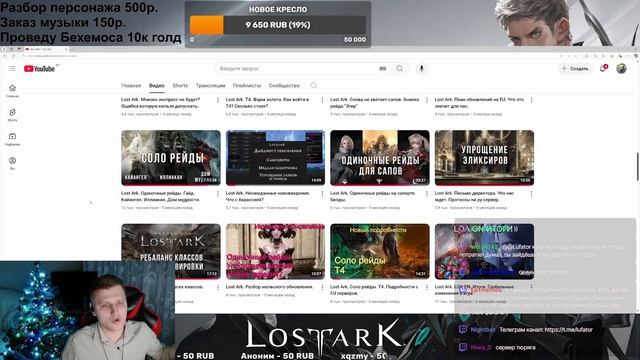Click the YouTube logo

click(x=40, y=69)
